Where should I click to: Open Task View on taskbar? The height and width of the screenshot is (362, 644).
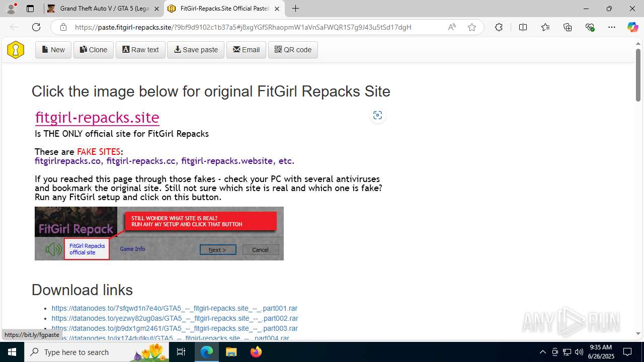pyautogui.click(x=181, y=352)
